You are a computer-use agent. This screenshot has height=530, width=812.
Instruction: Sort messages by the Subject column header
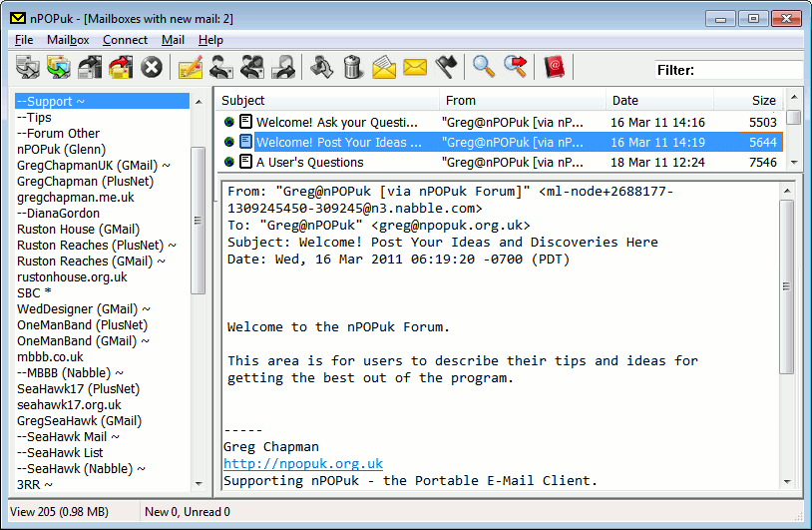tap(328, 100)
